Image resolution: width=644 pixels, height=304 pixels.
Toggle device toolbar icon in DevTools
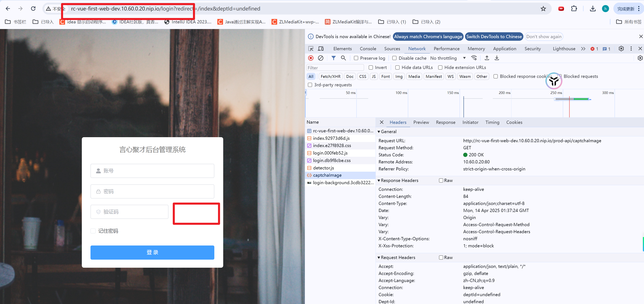pos(321,49)
